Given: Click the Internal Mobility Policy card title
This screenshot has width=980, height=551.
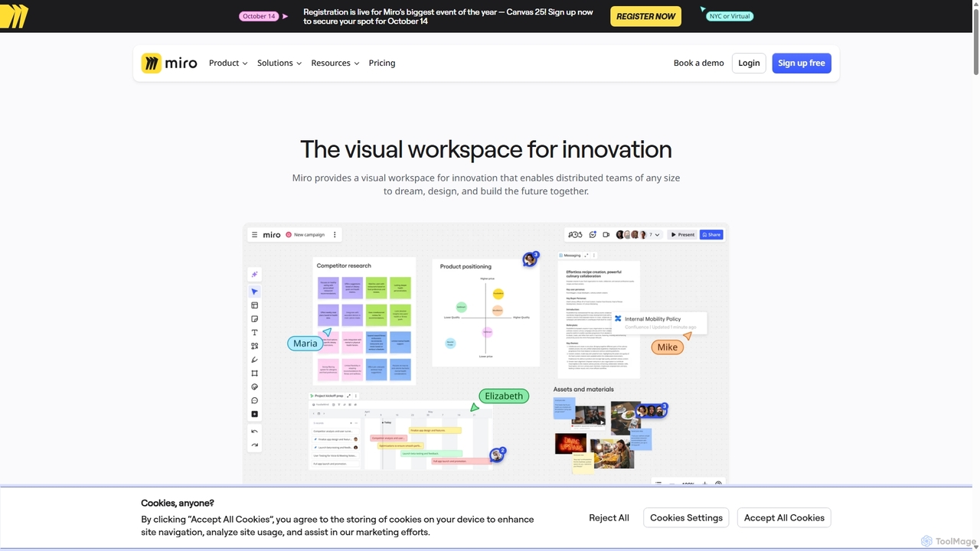Looking at the screenshot, I should pyautogui.click(x=652, y=319).
